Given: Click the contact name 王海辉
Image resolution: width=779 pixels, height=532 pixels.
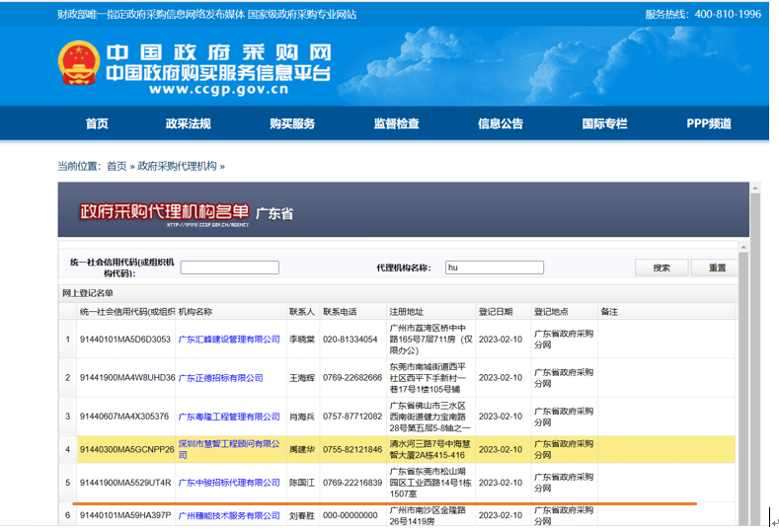Looking at the screenshot, I should pos(302,378).
